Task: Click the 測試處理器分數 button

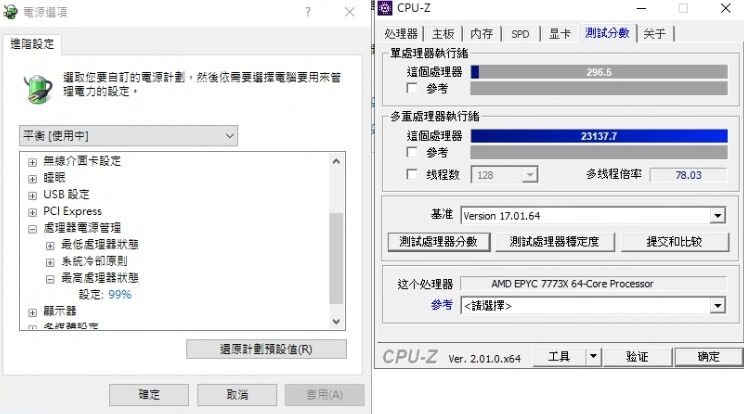Action: tap(438, 241)
